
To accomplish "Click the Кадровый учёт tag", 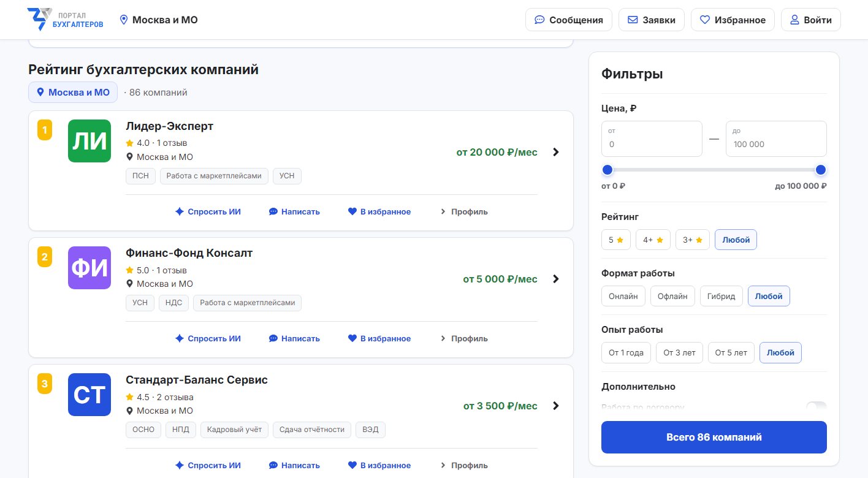I will (235, 430).
